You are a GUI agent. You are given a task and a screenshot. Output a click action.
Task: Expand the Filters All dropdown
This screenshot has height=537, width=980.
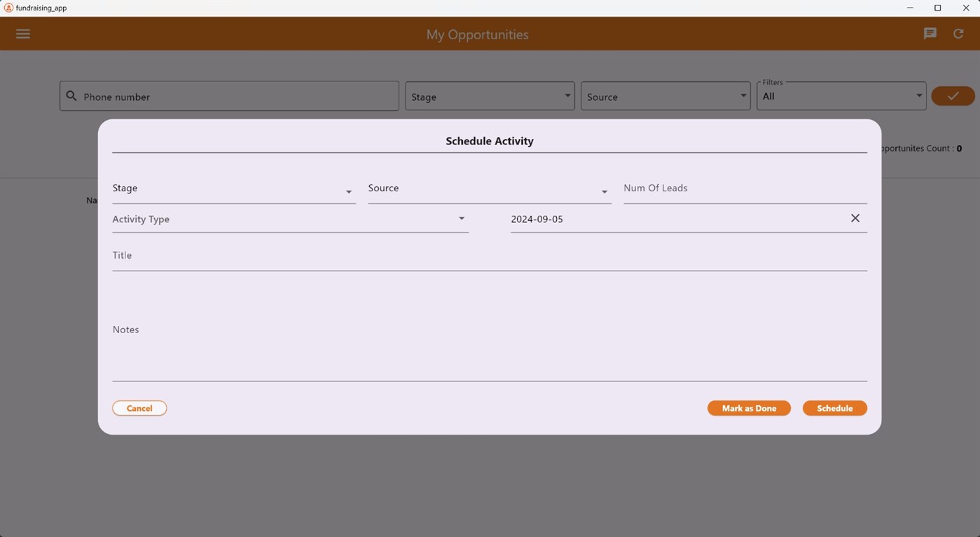[x=918, y=95]
